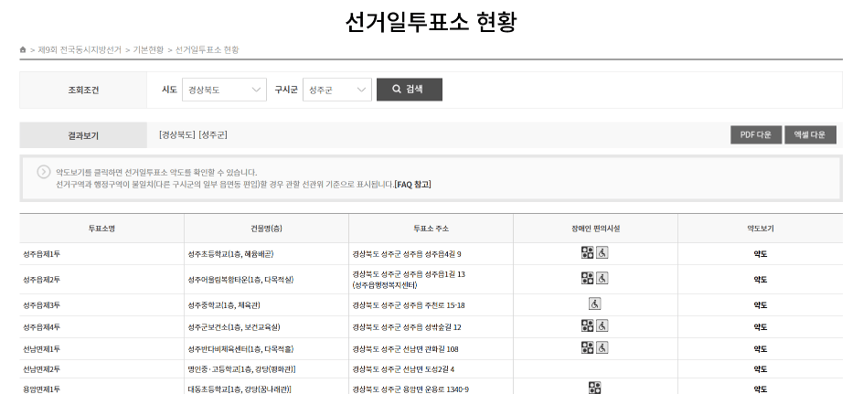Image resolution: width=863 pixels, height=394 pixels.
Task: Click the address ending in 성주읍4길 9
Action: coord(407,254)
